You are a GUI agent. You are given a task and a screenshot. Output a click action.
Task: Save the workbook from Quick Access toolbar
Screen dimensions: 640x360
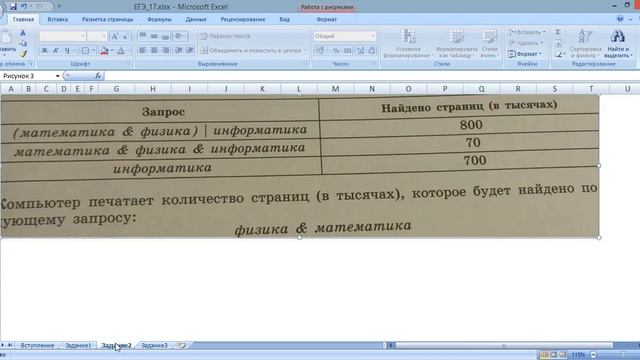tap(13, 7)
